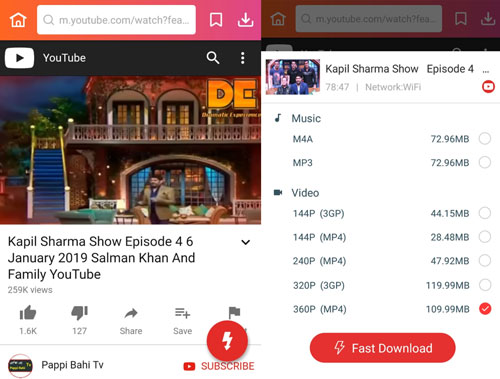The image size is (500, 379).
Task: Subscribe to Pappi Bahi Tv channel
Action: coord(219,366)
